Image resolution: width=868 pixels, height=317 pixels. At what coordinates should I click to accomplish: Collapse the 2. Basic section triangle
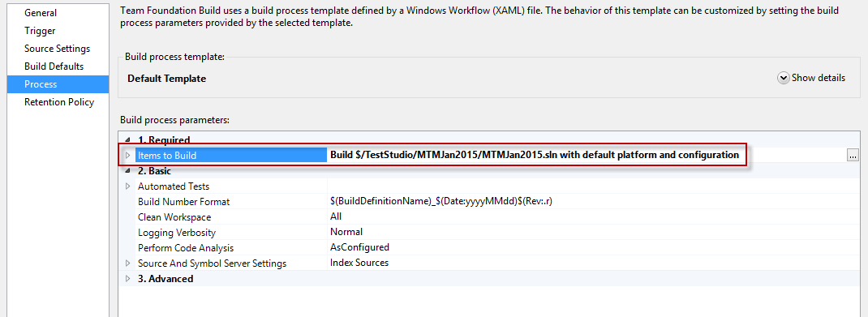pyautogui.click(x=128, y=171)
